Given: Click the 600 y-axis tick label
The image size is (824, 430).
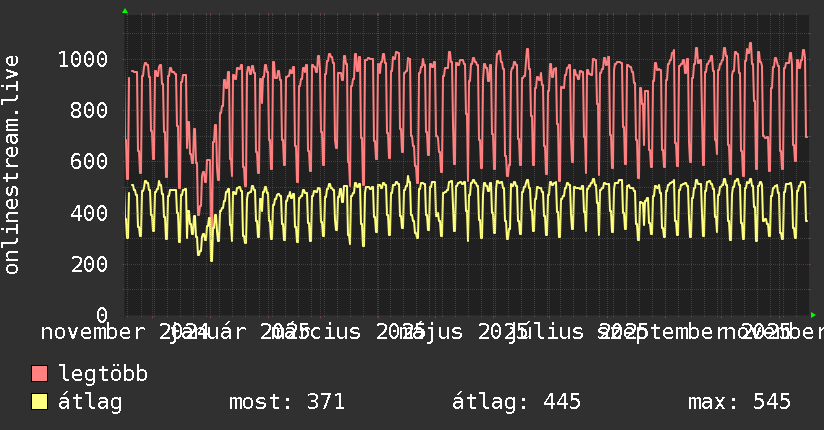Looking at the screenshot, I should 88,161.
